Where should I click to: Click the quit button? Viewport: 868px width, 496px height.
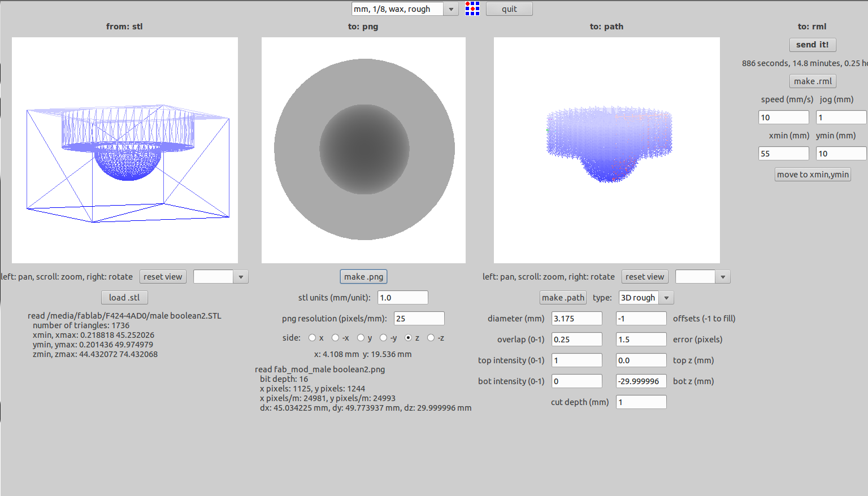click(509, 9)
